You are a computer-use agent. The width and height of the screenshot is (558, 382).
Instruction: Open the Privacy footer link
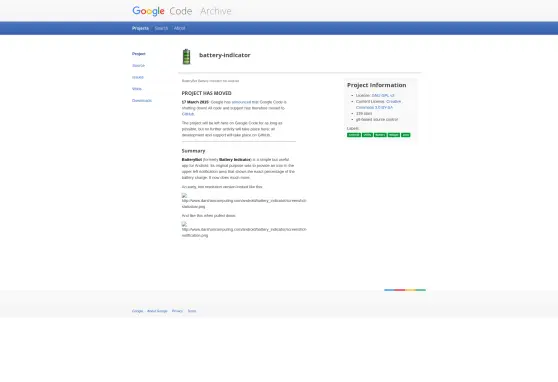(177, 311)
